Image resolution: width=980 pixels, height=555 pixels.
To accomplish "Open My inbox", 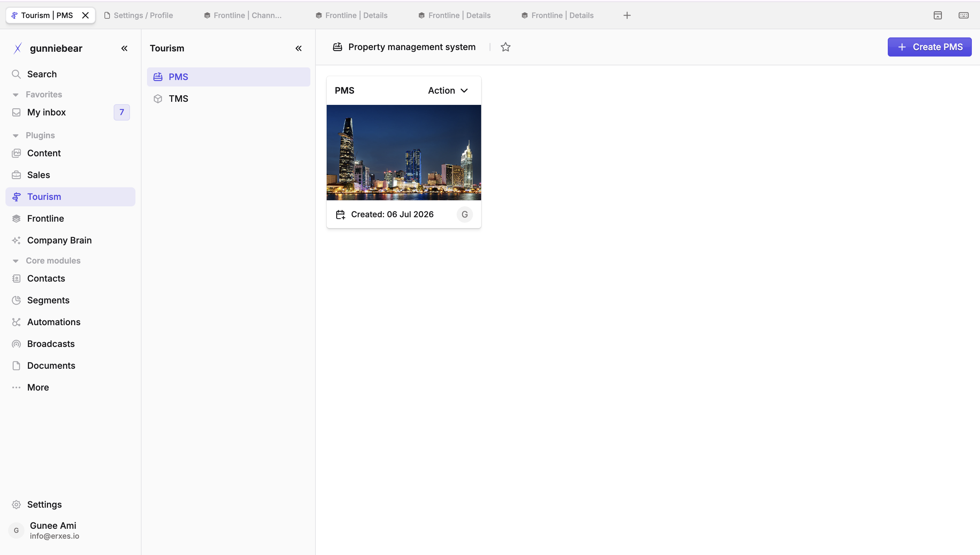I will 70,112.
